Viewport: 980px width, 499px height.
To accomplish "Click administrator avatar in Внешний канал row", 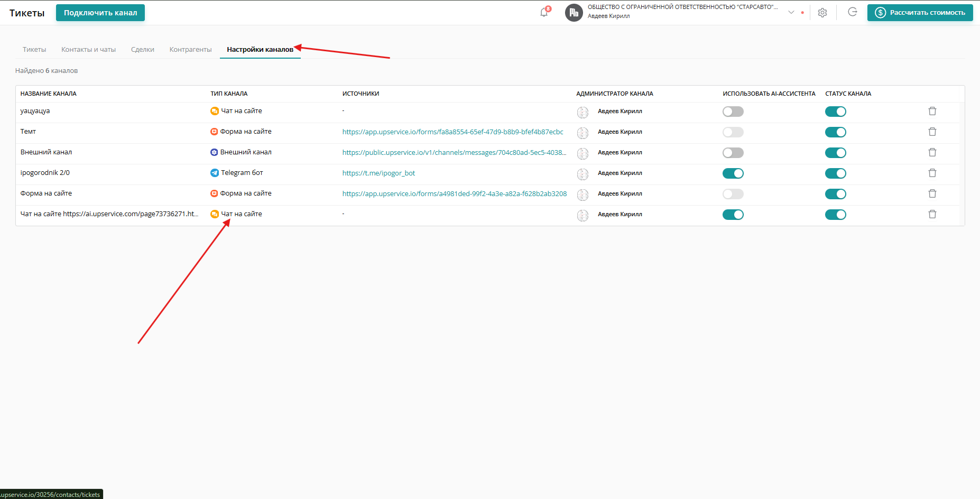I will click(x=583, y=153).
